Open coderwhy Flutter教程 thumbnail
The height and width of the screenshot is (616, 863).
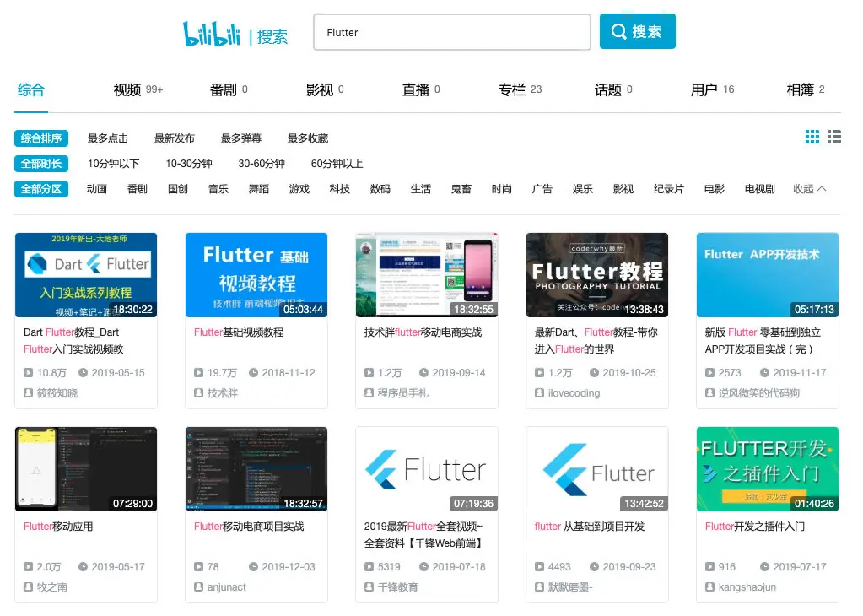597,275
